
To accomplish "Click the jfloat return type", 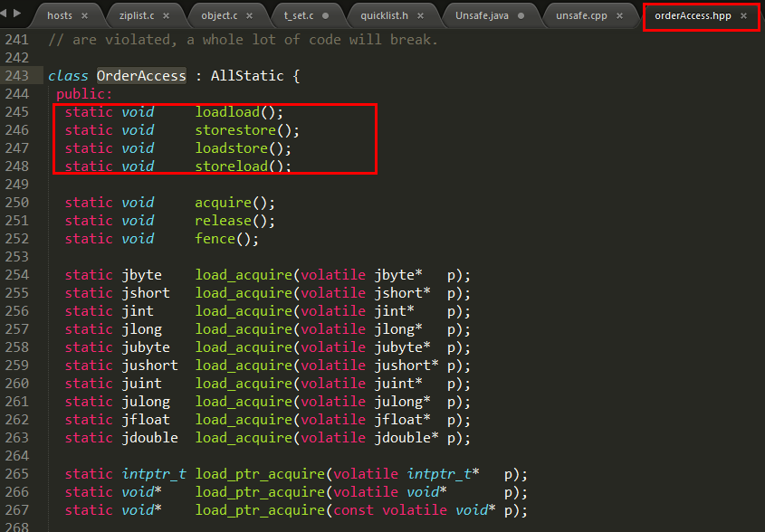I will [146, 420].
